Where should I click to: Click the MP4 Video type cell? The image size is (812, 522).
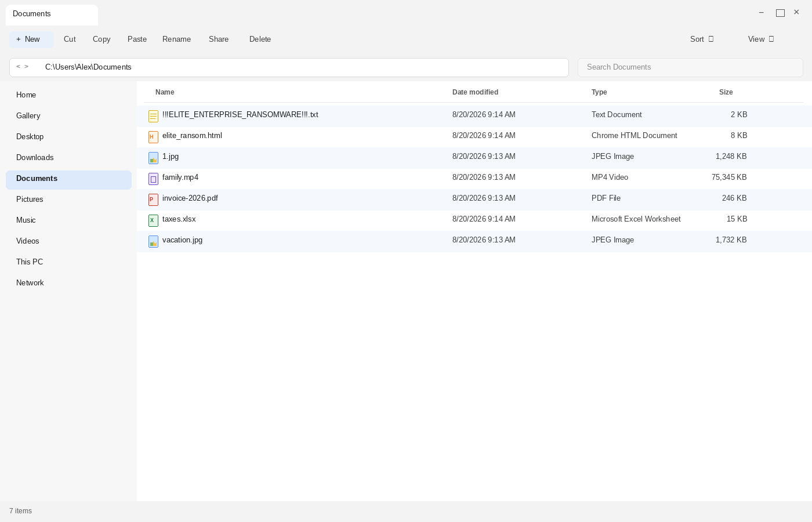point(610,177)
